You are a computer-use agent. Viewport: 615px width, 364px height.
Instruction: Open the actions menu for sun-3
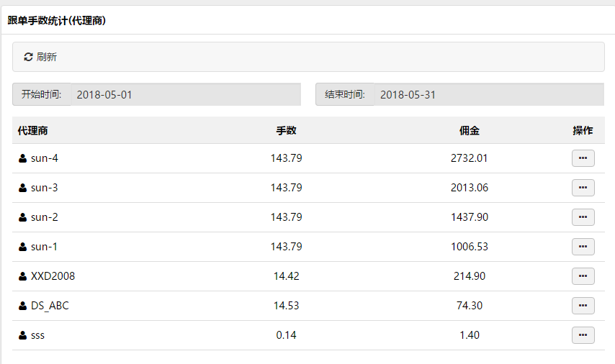pyautogui.click(x=583, y=188)
